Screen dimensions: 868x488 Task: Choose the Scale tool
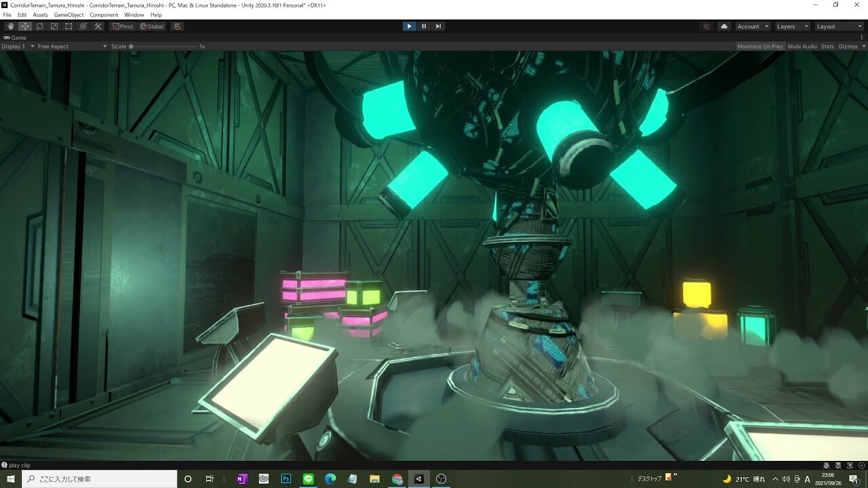point(54,26)
